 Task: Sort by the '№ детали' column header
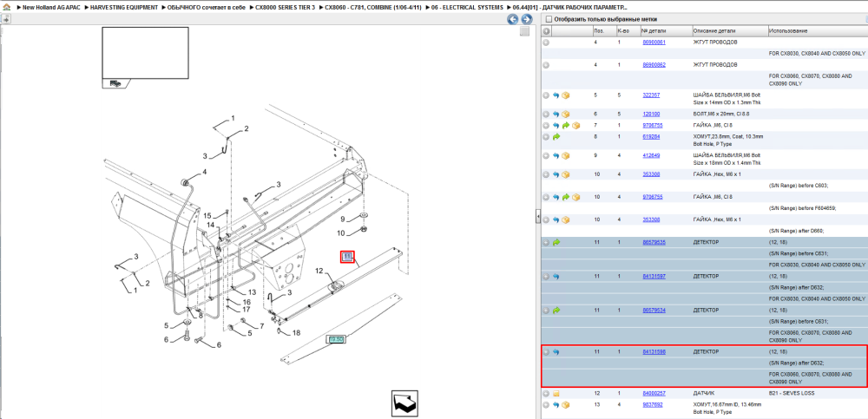click(666, 31)
